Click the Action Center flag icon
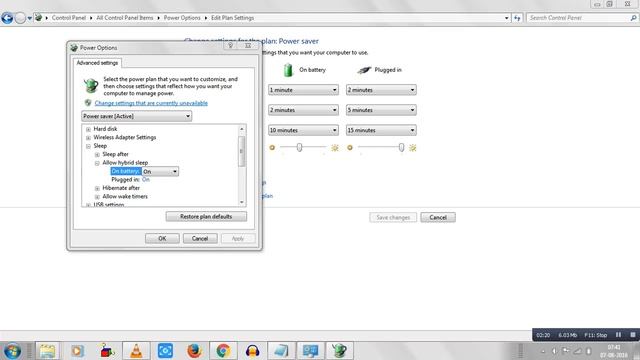The image size is (640, 360). click(x=565, y=351)
